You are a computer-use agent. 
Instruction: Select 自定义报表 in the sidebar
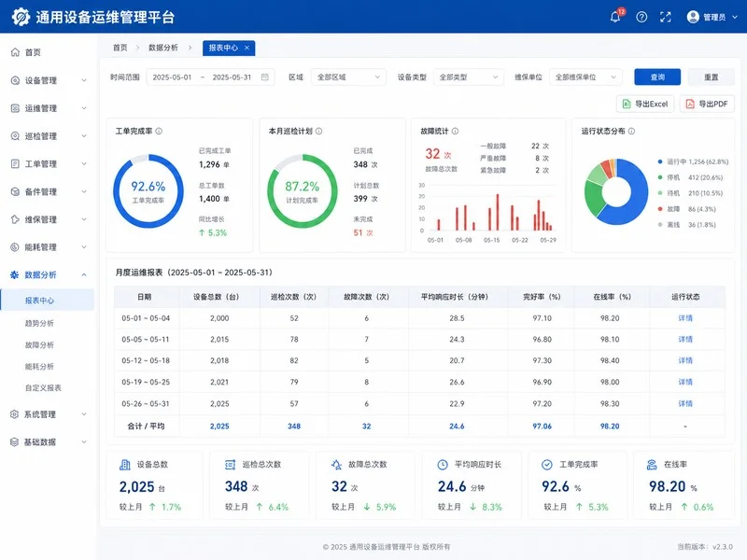pos(43,387)
